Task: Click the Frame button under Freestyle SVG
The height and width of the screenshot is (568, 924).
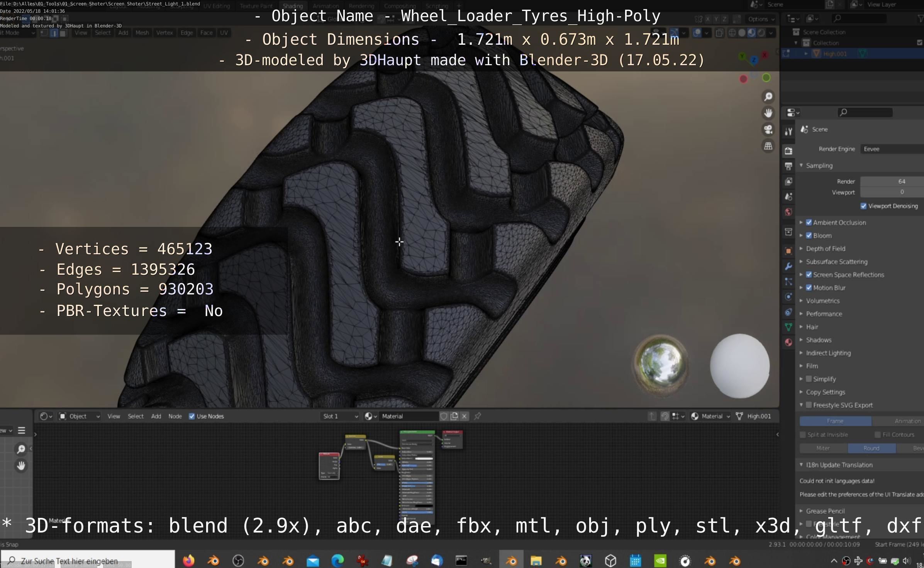Action: [x=835, y=421]
